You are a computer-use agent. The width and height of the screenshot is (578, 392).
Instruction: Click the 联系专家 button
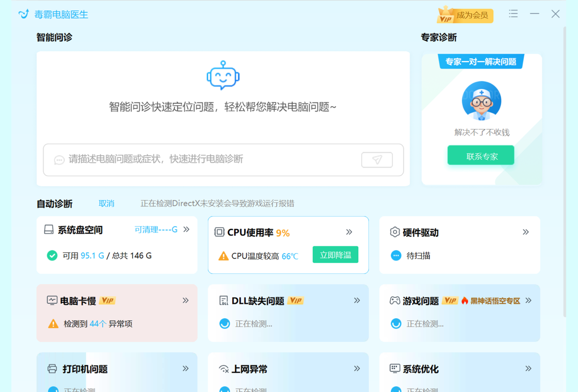coord(481,156)
